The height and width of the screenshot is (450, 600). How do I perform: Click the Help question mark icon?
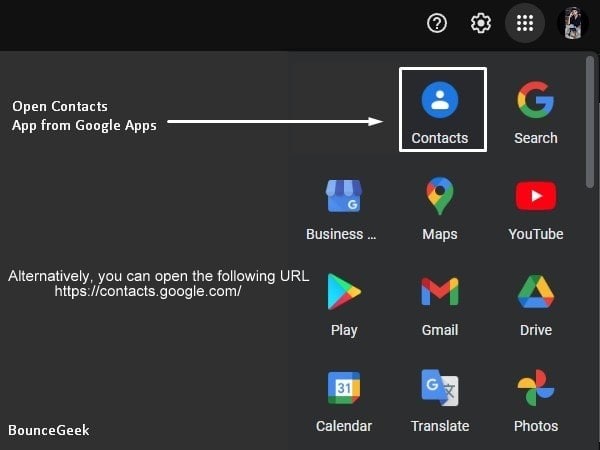pyautogui.click(x=437, y=23)
